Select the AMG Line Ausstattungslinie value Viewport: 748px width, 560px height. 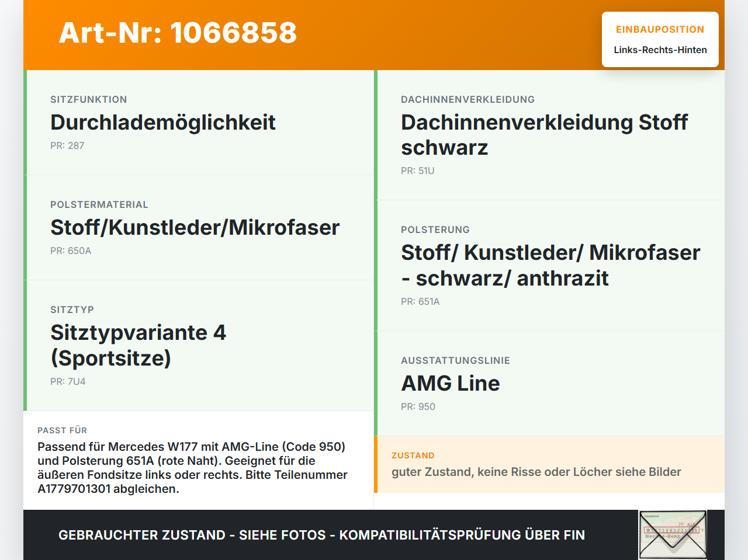[x=451, y=384]
